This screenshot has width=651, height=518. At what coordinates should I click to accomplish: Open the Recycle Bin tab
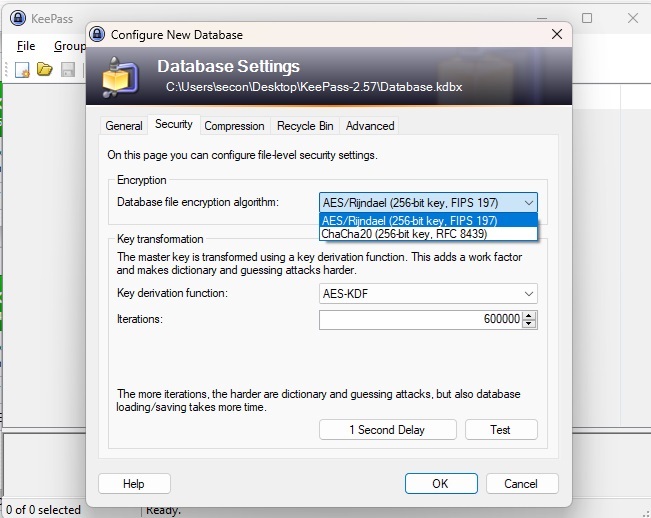305,126
